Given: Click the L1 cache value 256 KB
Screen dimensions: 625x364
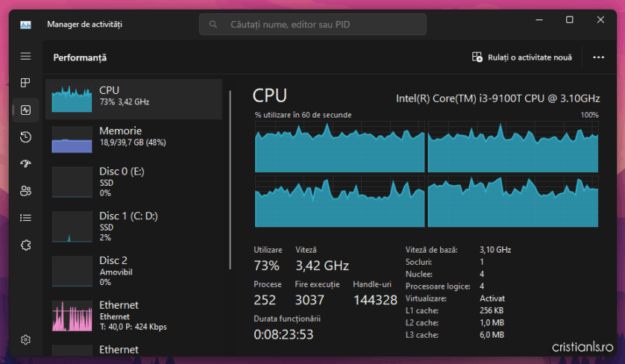Looking at the screenshot, I should click(491, 310).
